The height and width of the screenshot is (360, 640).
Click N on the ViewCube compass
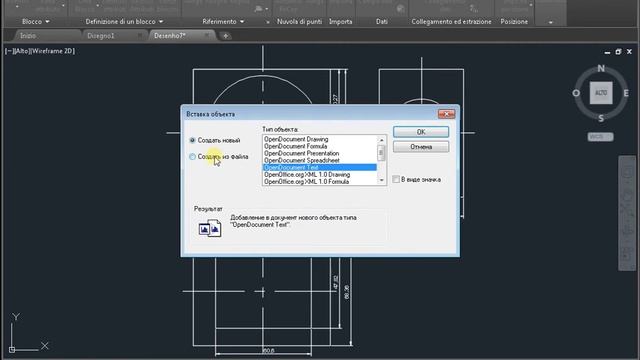click(601, 68)
